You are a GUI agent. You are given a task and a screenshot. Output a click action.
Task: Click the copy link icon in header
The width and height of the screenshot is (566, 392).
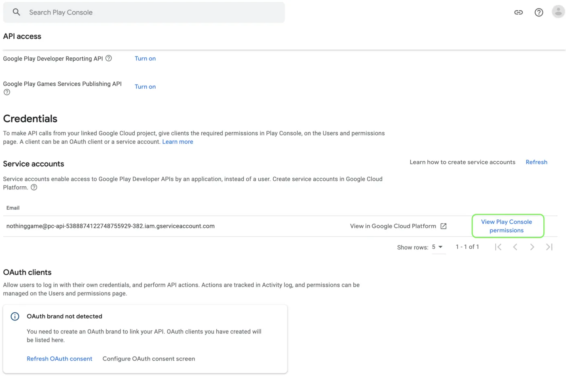[x=518, y=13]
